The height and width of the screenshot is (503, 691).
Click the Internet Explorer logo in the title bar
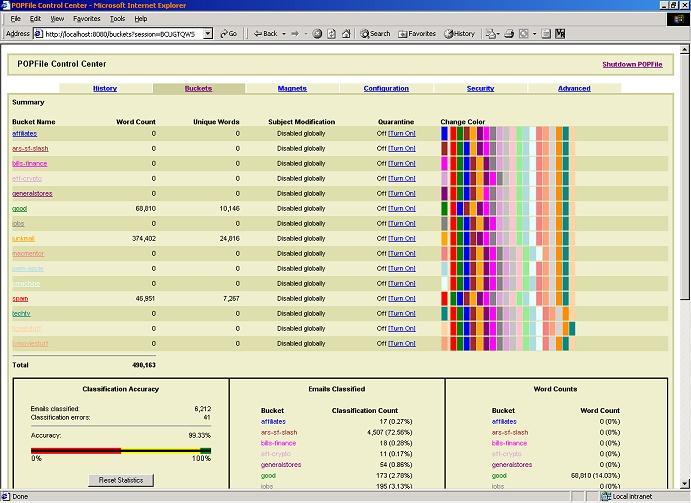(5, 5)
